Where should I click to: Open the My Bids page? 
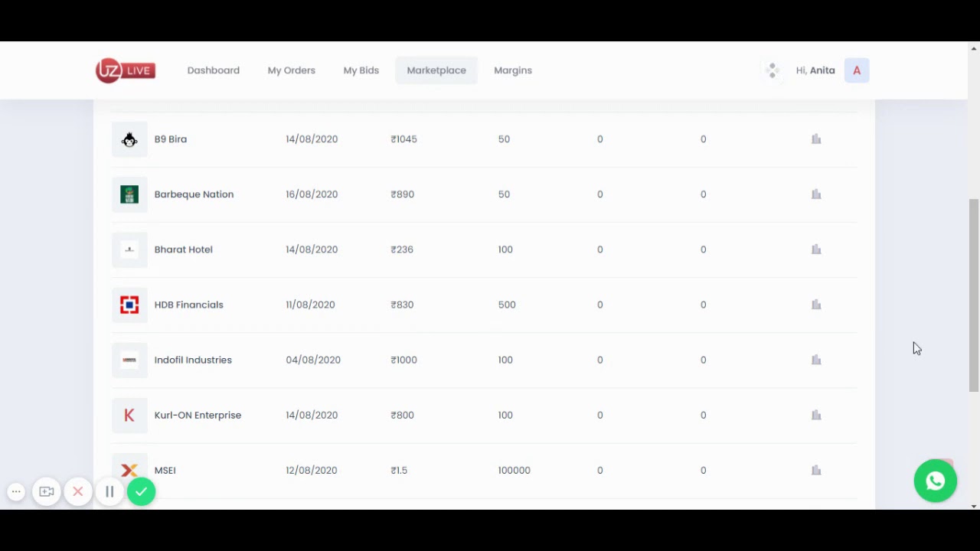(x=361, y=70)
